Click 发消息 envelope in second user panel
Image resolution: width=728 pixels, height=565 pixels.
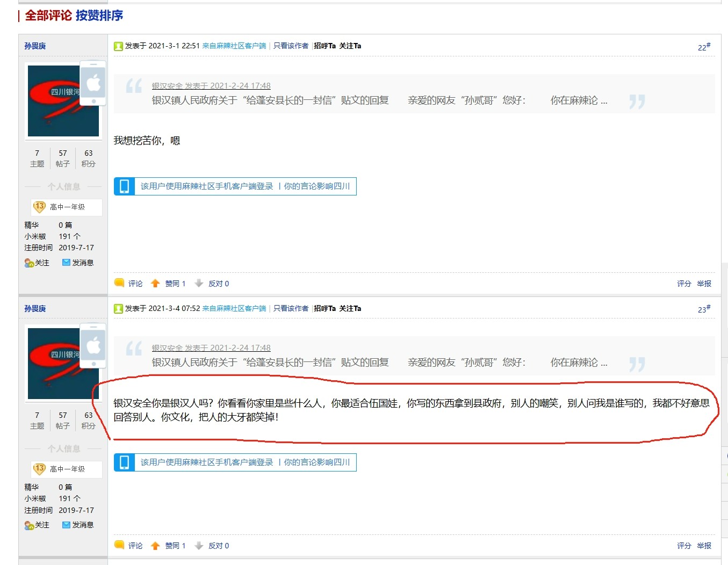pos(66,525)
